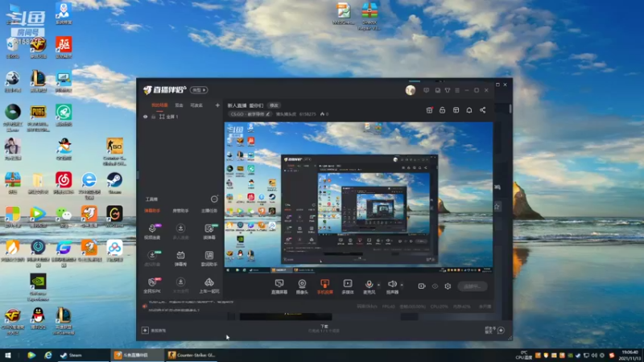Click the orange phone screencast icon
This screenshot has height=362, width=644.
click(x=324, y=286)
